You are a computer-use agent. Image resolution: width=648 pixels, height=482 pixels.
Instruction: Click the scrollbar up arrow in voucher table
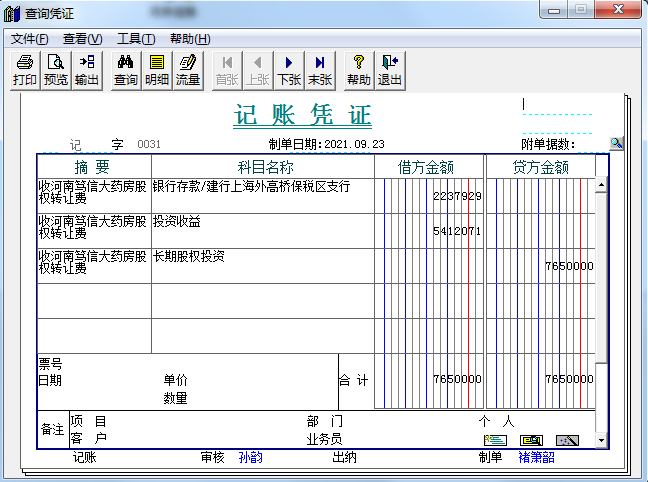coord(601,185)
